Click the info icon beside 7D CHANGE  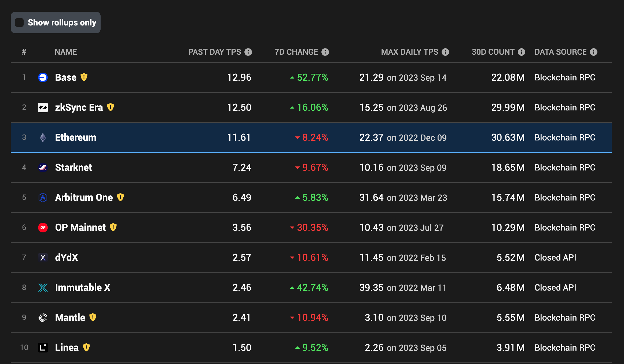pos(325,52)
